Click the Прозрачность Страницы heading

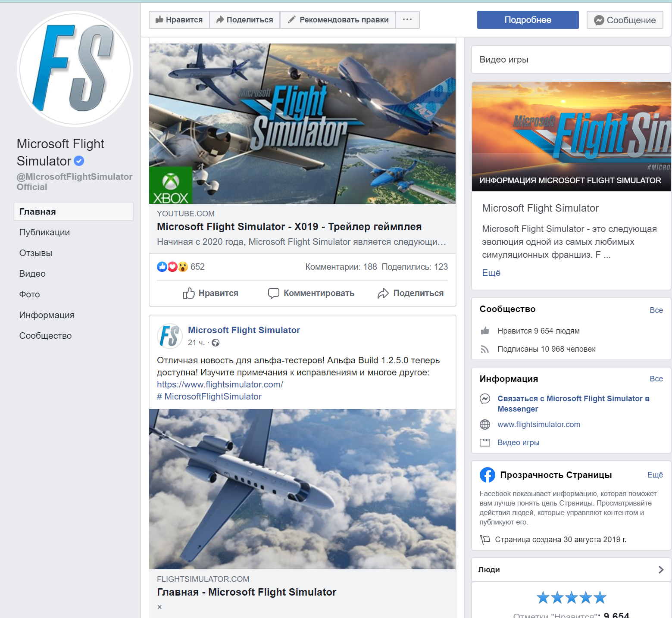click(x=556, y=475)
